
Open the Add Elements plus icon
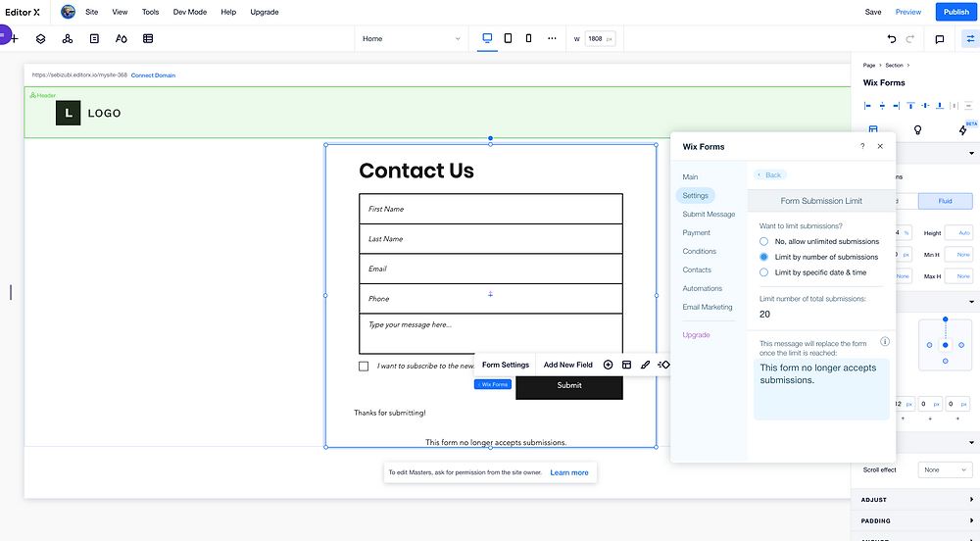[x=14, y=39]
